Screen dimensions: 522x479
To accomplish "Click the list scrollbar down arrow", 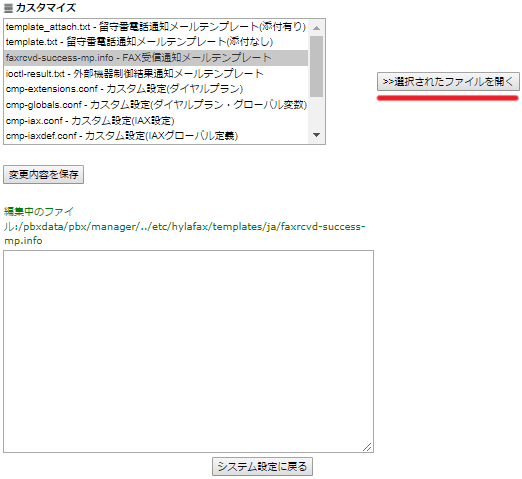I will [x=316, y=135].
